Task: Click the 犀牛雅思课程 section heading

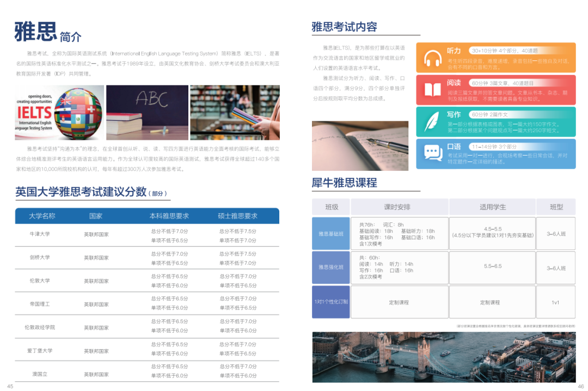Action: click(x=344, y=183)
